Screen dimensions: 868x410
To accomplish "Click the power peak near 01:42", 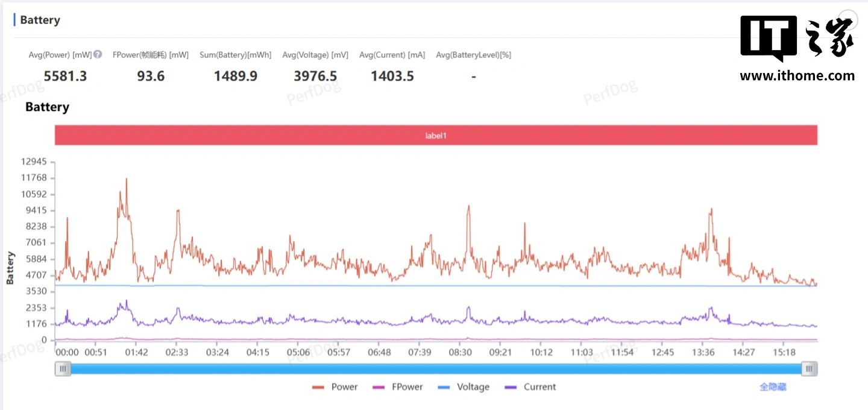I will click(126, 179).
